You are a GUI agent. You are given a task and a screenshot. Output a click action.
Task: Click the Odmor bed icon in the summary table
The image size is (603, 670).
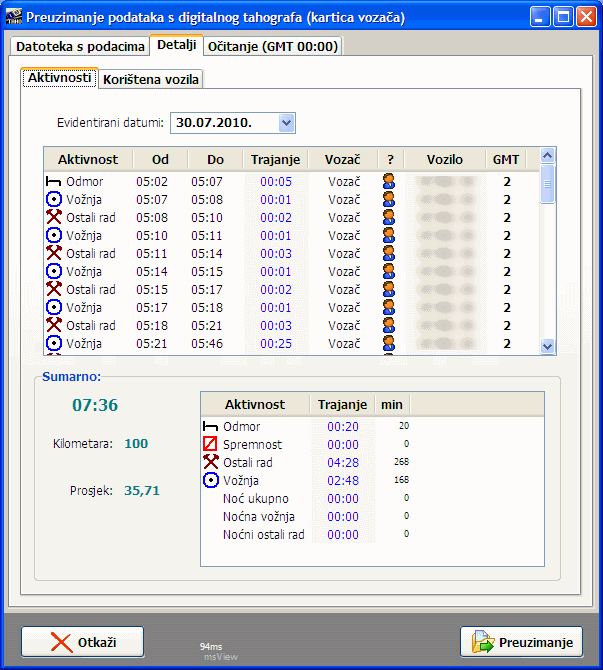[x=211, y=427]
